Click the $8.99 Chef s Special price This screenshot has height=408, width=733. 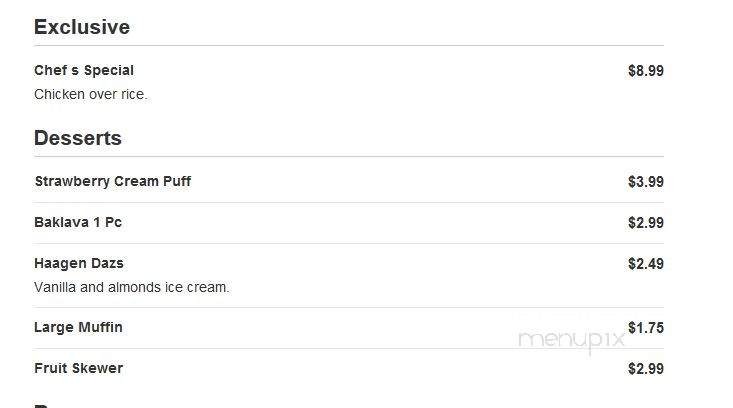pyautogui.click(x=646, y=71)
